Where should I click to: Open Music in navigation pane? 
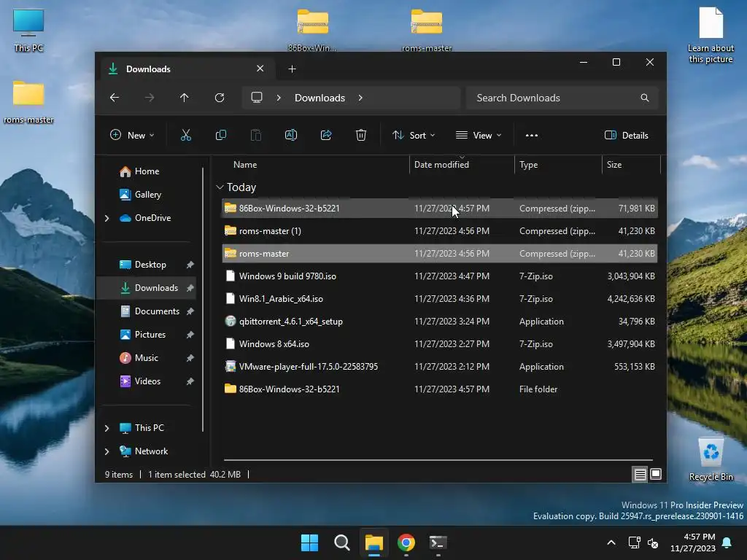click(146, 358)
